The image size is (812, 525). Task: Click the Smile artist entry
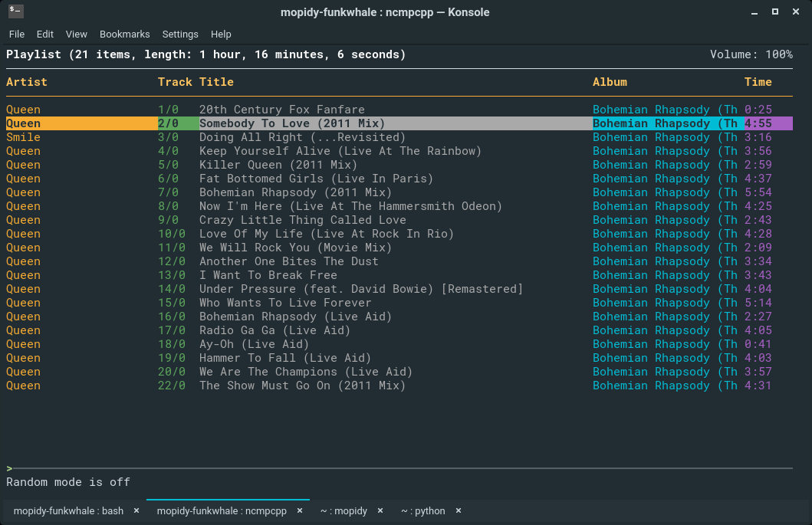coord(23,137)
